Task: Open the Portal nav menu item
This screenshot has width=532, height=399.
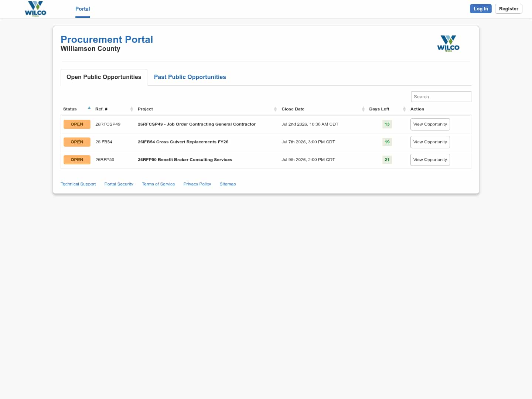Action: [83, 9]
